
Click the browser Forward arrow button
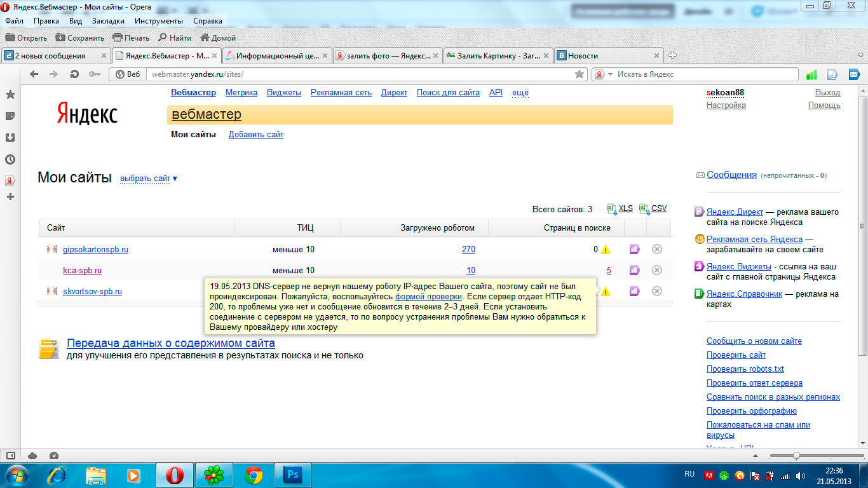(54, 74)
